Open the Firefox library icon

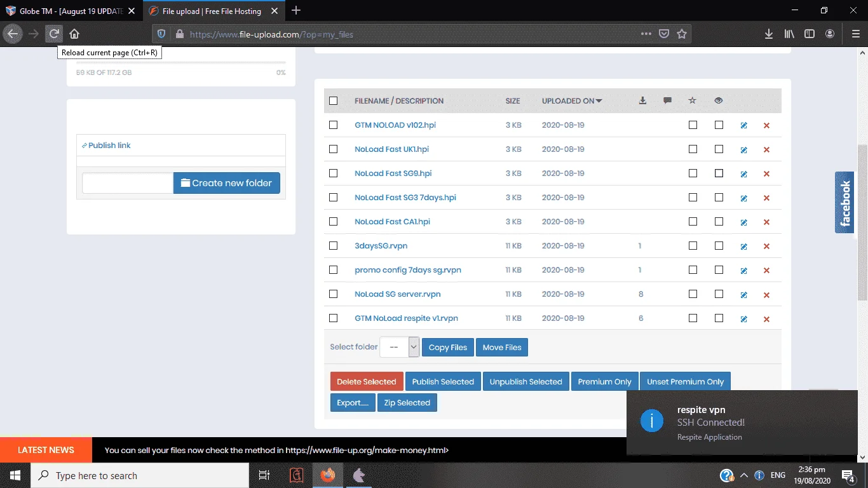coord(789,34)
